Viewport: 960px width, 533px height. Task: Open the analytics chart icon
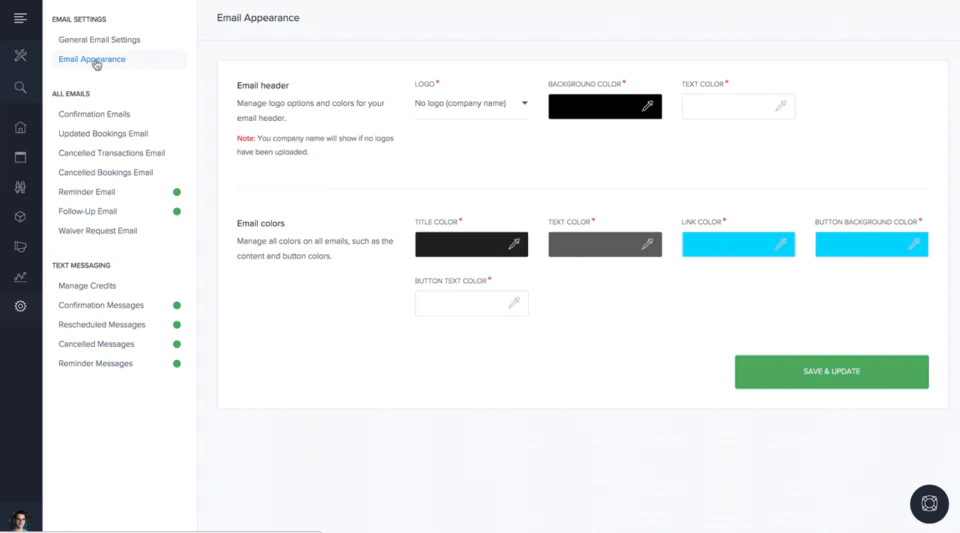20,277
